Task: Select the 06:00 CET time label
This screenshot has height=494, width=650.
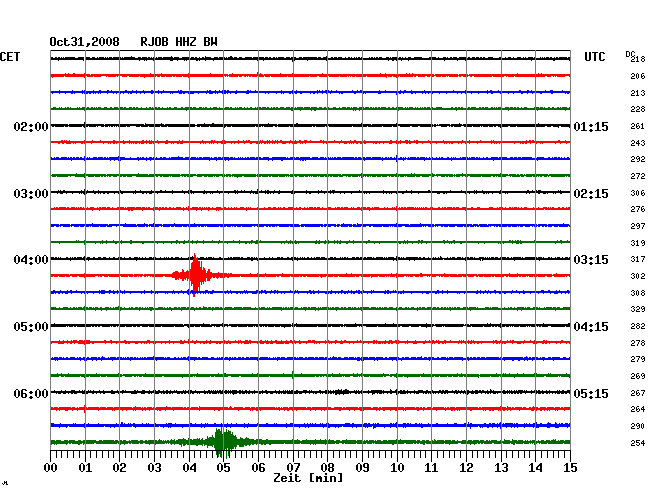Action: tap(31, 393)
